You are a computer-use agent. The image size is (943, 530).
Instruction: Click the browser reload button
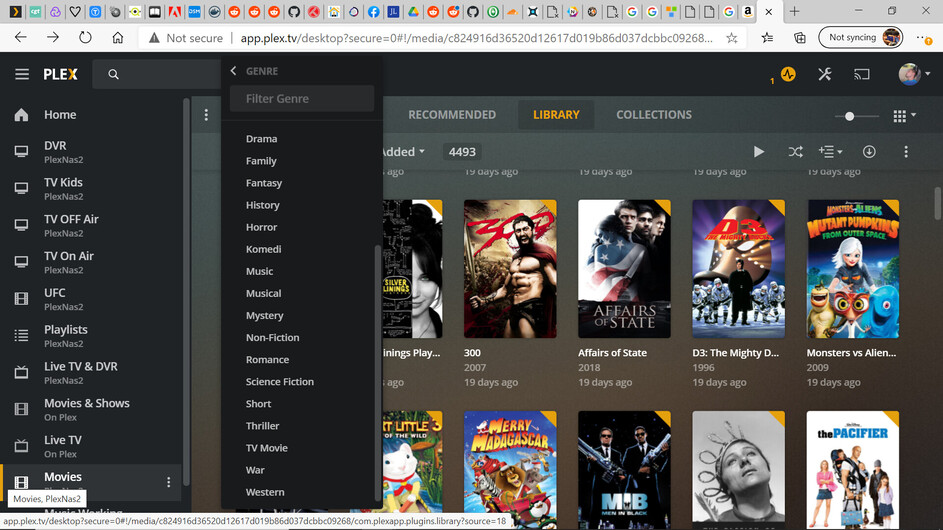(x=85, y=37)
